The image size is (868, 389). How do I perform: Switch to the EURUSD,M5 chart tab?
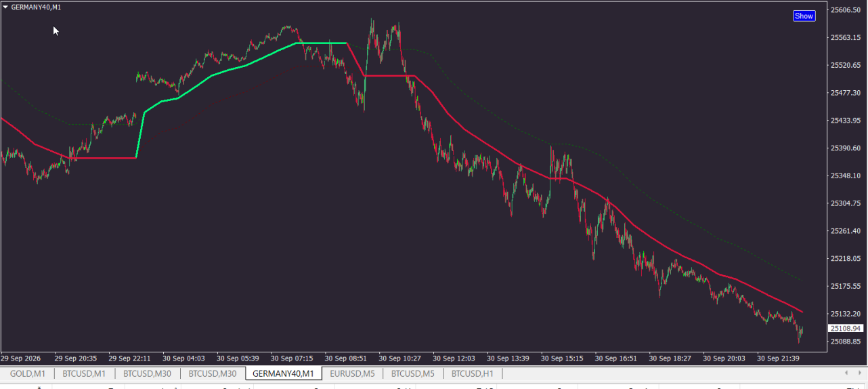tap(352, 373)
